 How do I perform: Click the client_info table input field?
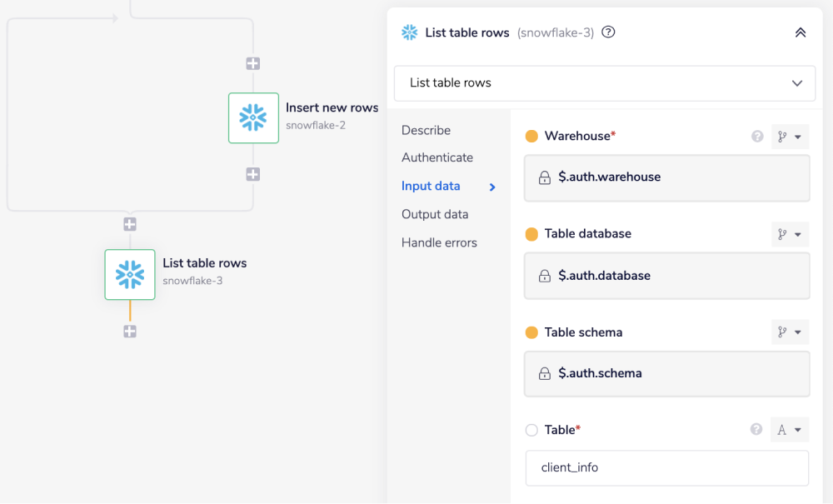pyautogui.click(x=666, y=467)
